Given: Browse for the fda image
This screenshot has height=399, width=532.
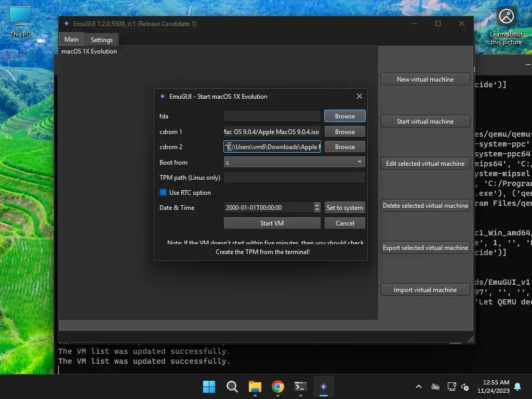Looking at the screenshot, I should pos(345,116).
